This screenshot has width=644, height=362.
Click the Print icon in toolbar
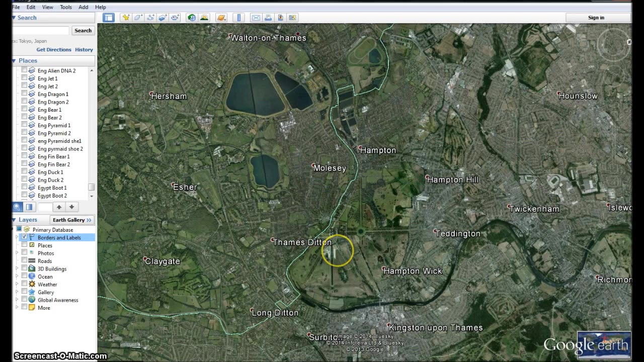tap(268, 18)
